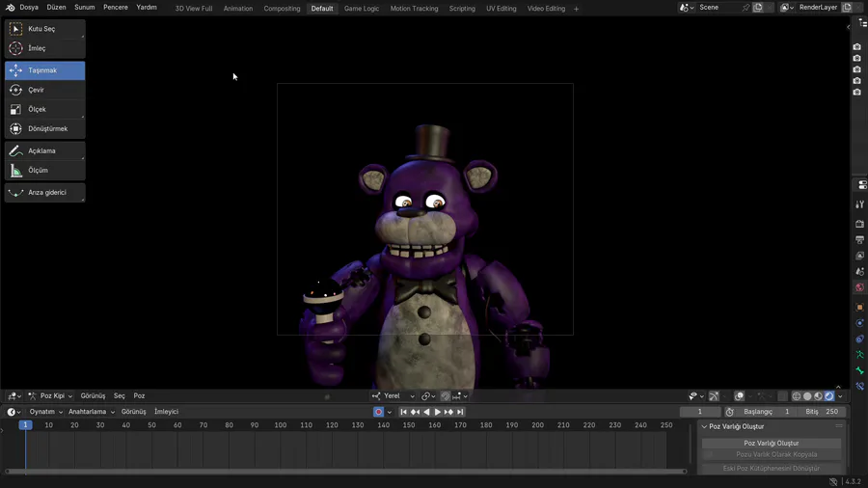Open the timeline editor type dropdown
The height and width of the screenshot is (488, 868).
coord(14,412)
